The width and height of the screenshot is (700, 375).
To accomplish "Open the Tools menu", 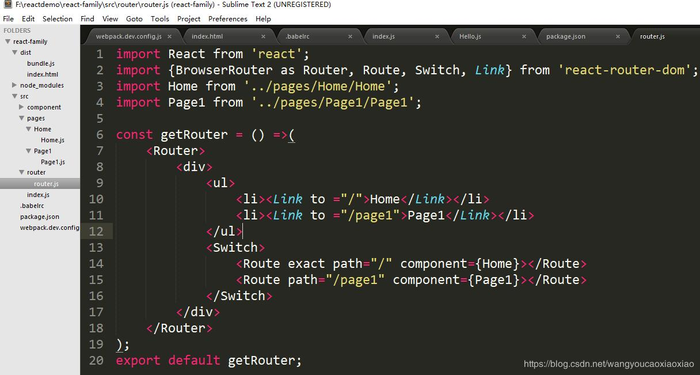I will point(159,19).
